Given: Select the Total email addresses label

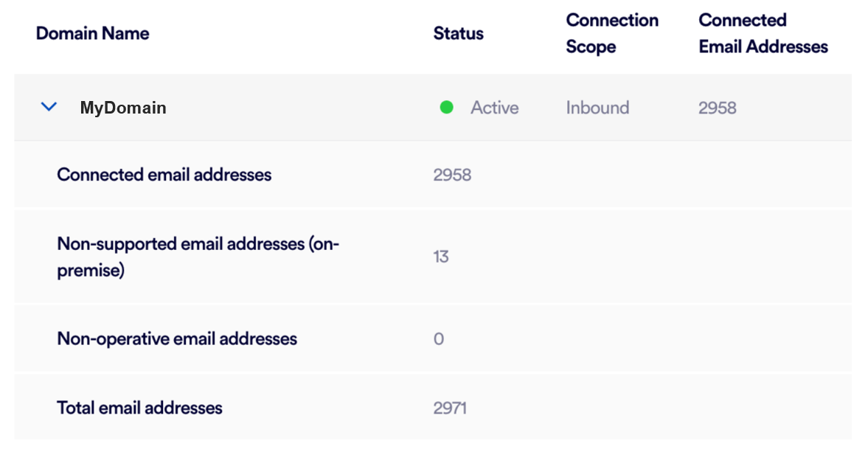Looking at the screenshot, I should coord(139,408).
